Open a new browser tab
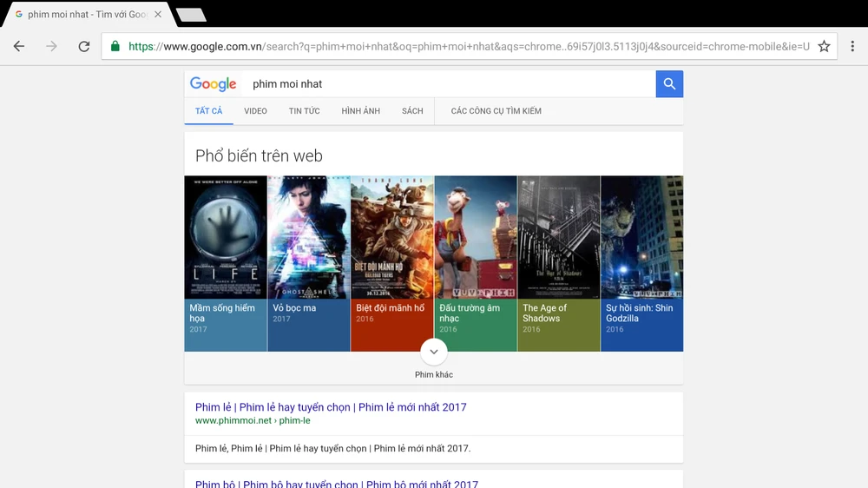 pyautogui.click(x=190, y=15)
